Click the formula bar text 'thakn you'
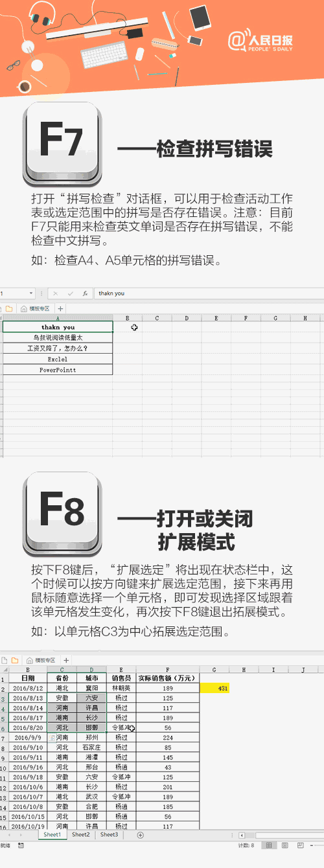The height and width of the screenshot is (868, 324). 111,293
